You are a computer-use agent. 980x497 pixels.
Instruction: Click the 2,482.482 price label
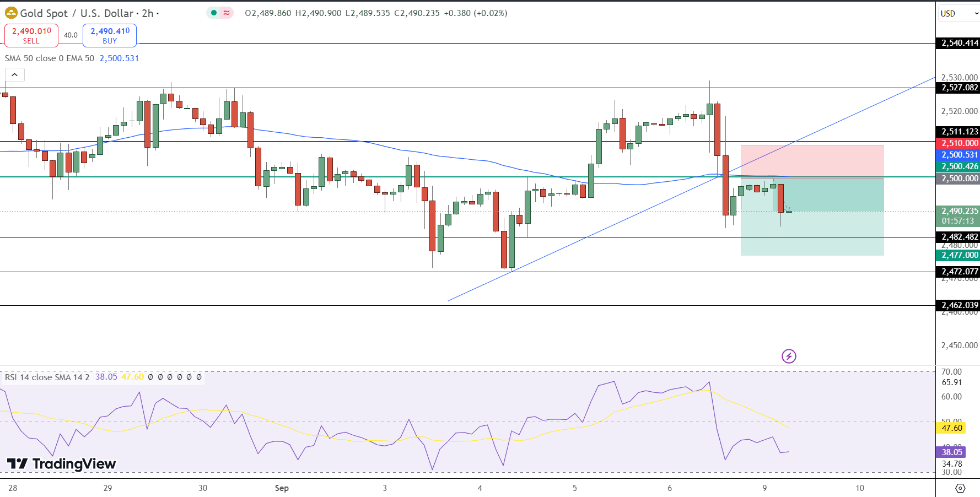(x=958, y=237)
